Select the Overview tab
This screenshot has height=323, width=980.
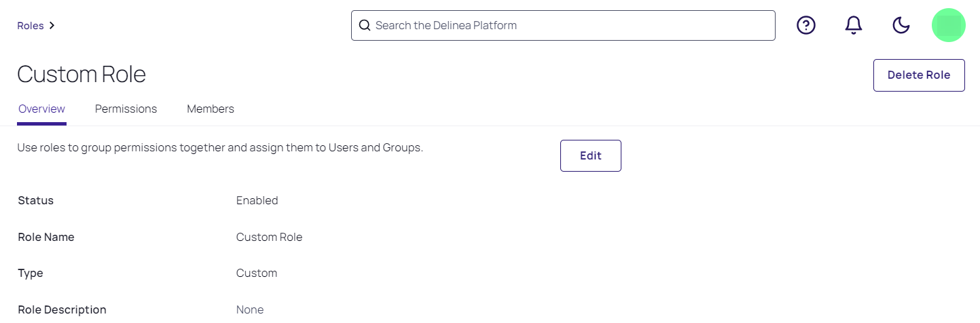click(41, 109)
